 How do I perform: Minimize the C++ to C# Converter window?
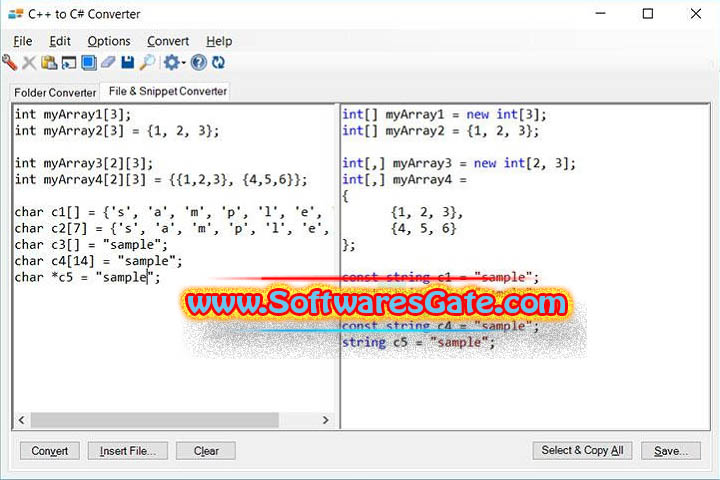coord(600,14)
